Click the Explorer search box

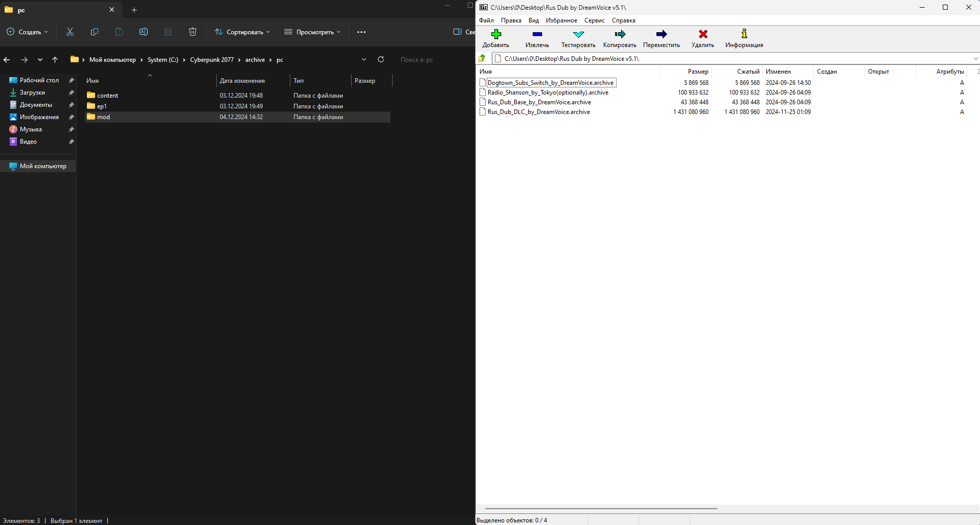[x=432, y=60]
